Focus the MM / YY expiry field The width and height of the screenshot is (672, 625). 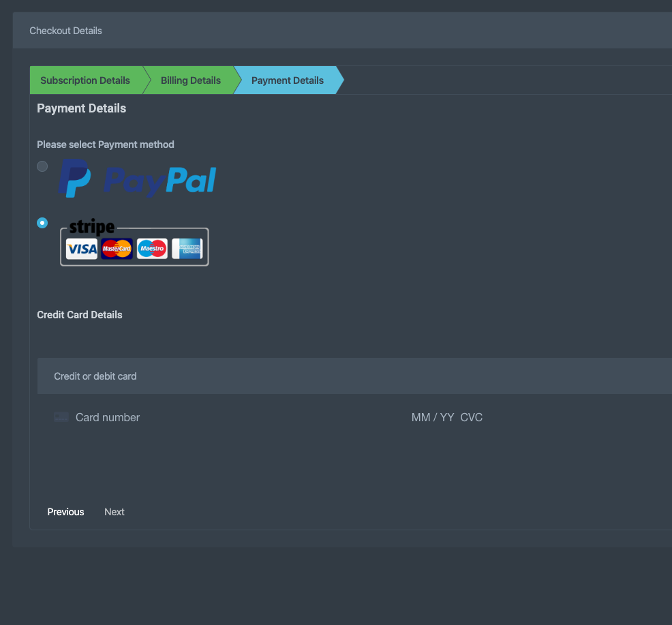pyautogui.click(x=432, y=417)
